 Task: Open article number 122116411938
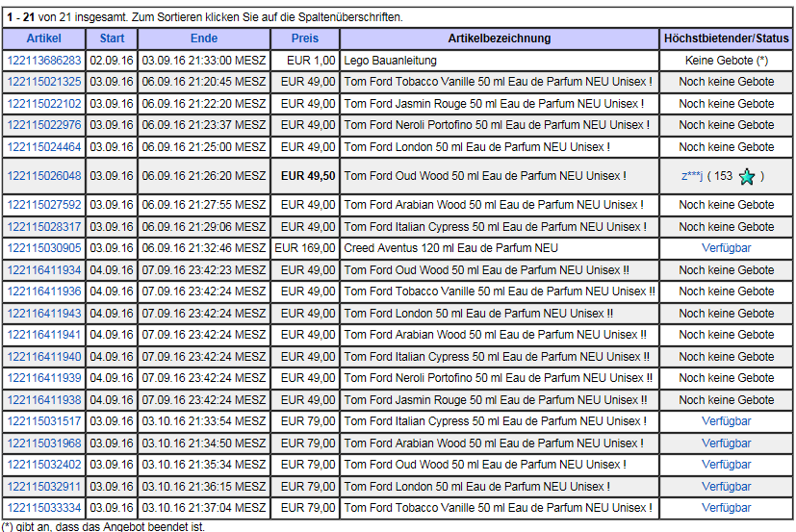43,400
